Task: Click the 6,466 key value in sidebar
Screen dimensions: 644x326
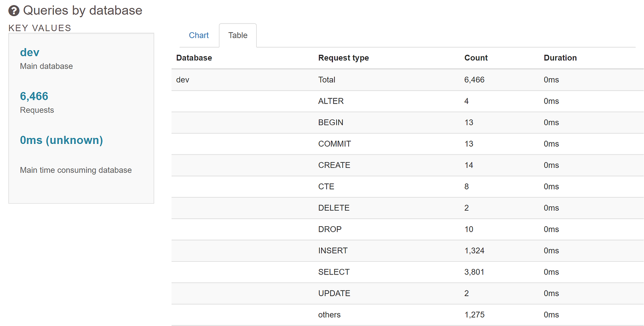Action: (34, 96)
